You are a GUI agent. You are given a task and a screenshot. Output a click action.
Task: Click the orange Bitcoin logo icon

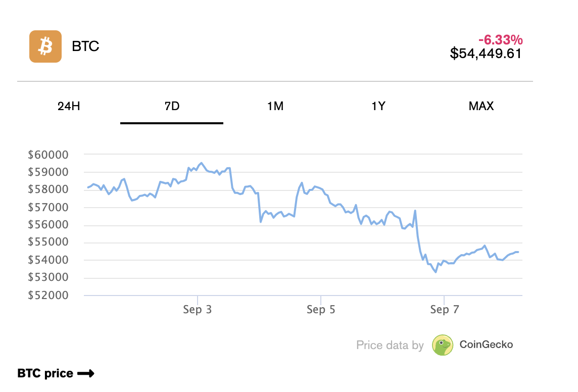pos(45,46)
